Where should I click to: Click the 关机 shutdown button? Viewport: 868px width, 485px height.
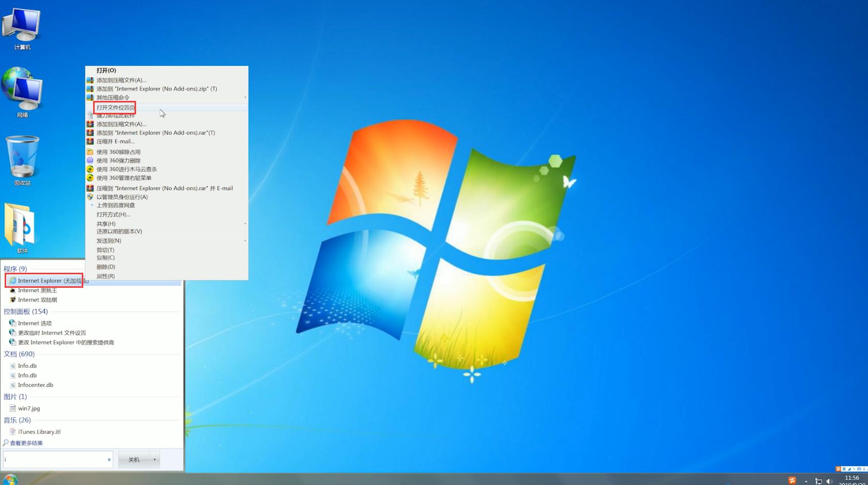point(134,460)
